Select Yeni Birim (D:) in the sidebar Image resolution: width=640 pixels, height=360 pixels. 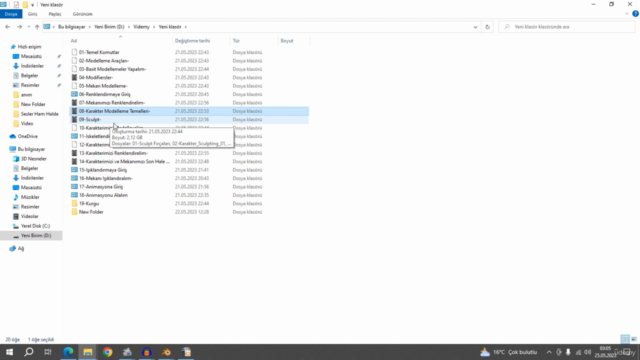coord(36,236)
